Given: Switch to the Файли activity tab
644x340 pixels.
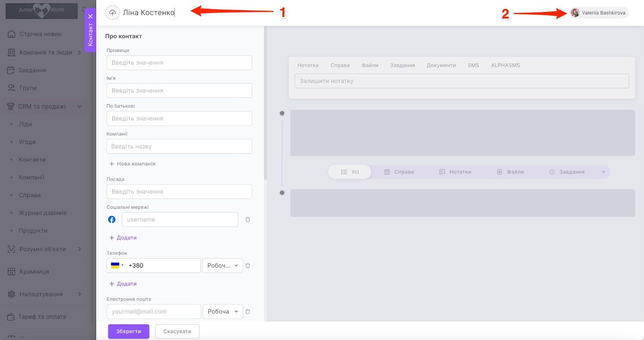Looking at the screenshot, I should click(370, 65).
